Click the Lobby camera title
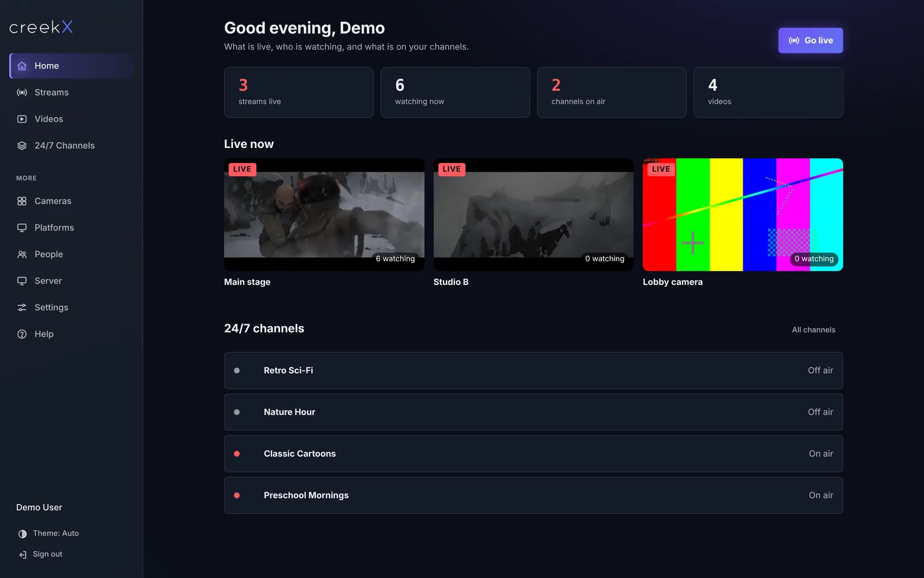 pyautogui.click(x=673, y=282)
